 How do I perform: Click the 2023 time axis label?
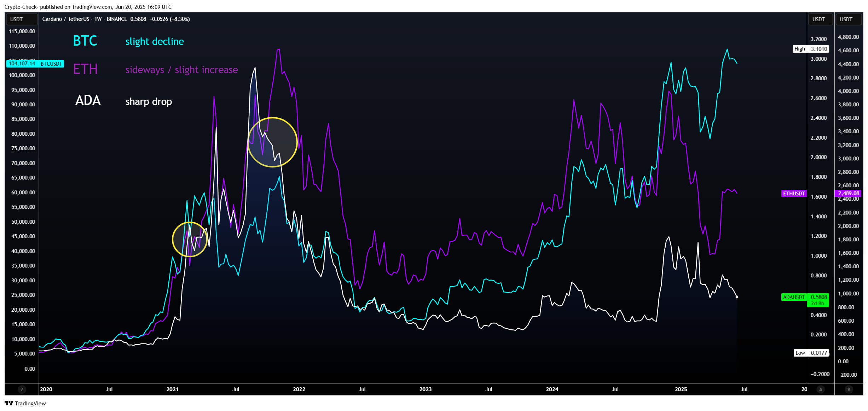pos(426,389)
